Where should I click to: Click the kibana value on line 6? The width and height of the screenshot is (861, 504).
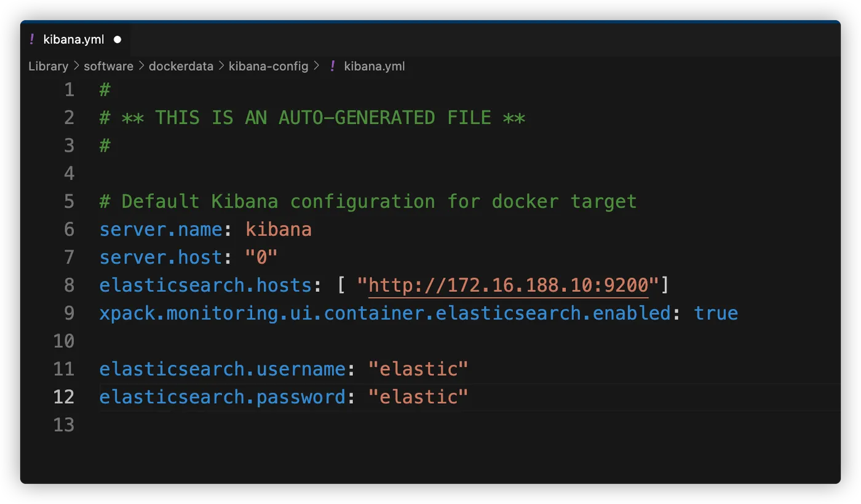pyautogui.click(x=279, y=229)
